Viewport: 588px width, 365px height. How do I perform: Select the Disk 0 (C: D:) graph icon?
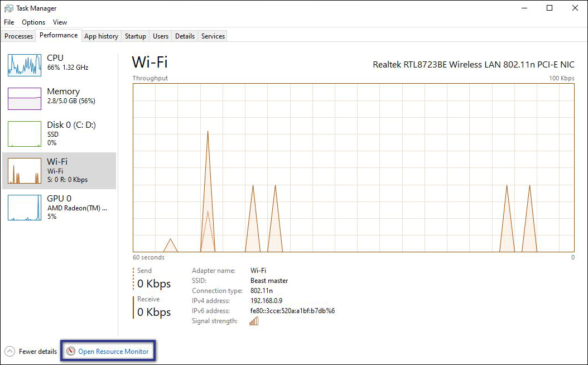(x=24, y=133)
